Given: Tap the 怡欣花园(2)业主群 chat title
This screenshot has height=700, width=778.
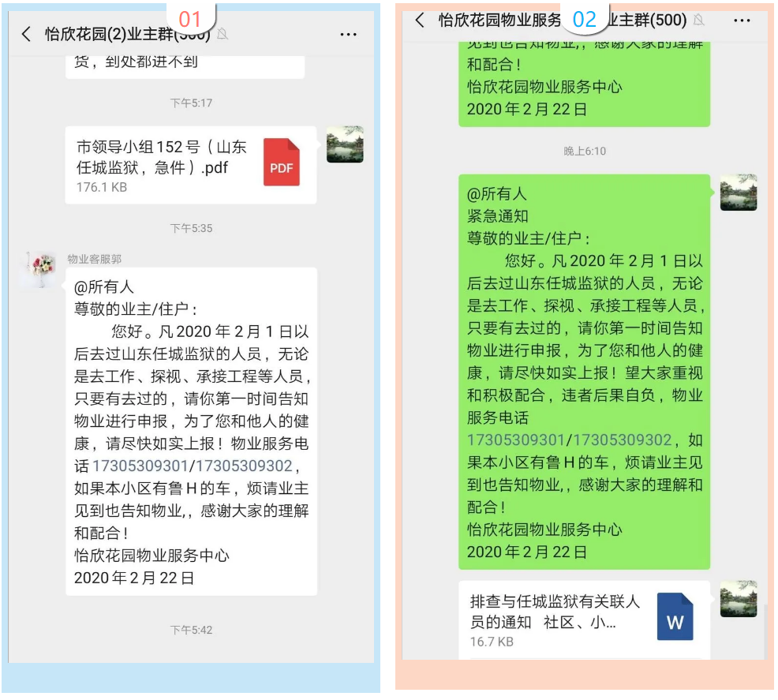Looking at the screenshot, I should click(x=109, y=34).
